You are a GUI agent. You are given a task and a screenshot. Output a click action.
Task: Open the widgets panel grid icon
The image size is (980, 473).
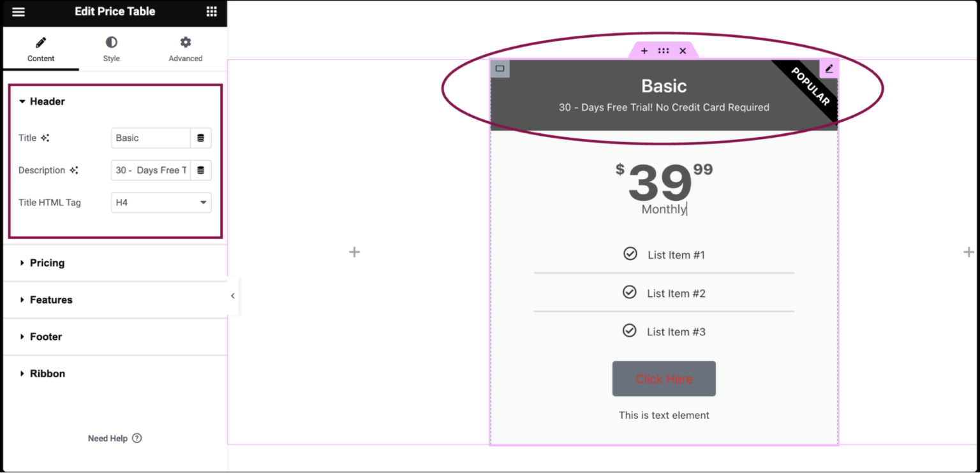coord(212,11)
